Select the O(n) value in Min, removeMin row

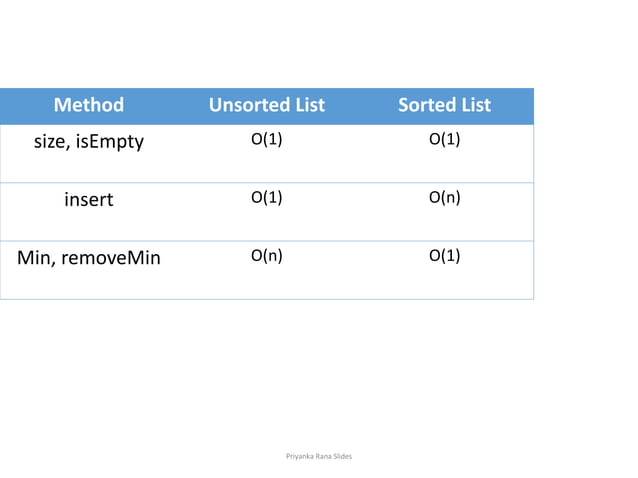click(266, 255)
